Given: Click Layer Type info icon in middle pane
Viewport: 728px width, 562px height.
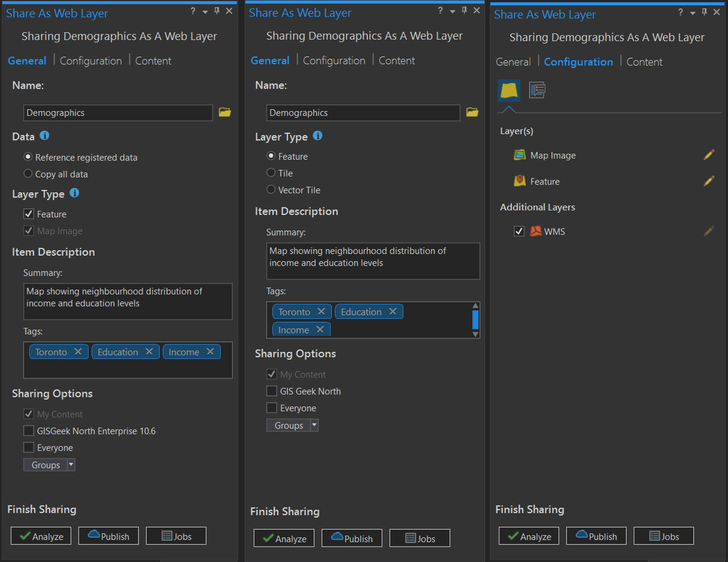Looking at the screenshot, I should click(317, 136).
